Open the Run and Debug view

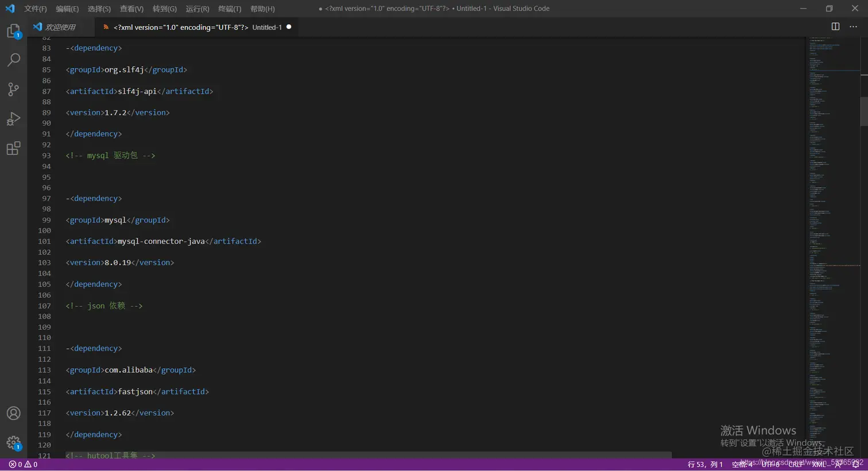point(13,119)
